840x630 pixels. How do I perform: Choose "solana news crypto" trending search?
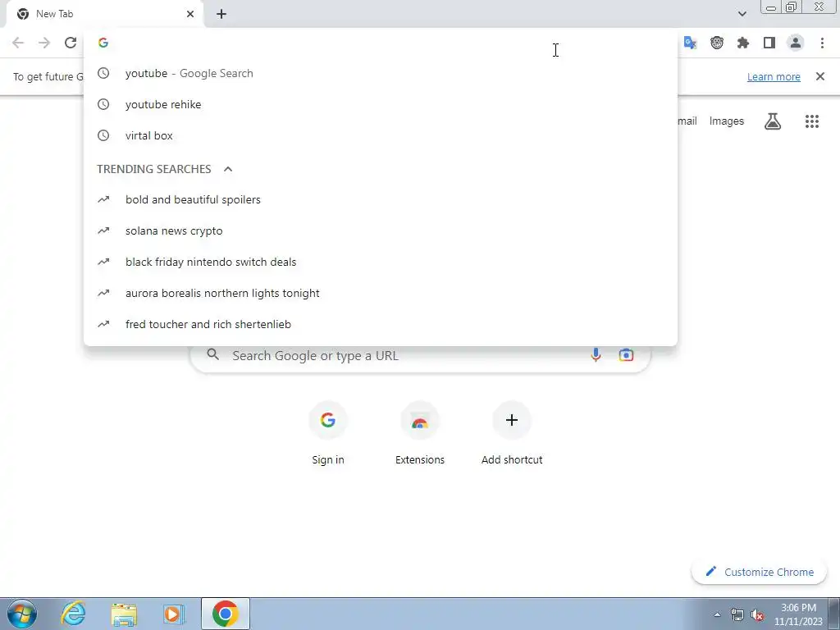pyautogui.click(x=381, y=231)
